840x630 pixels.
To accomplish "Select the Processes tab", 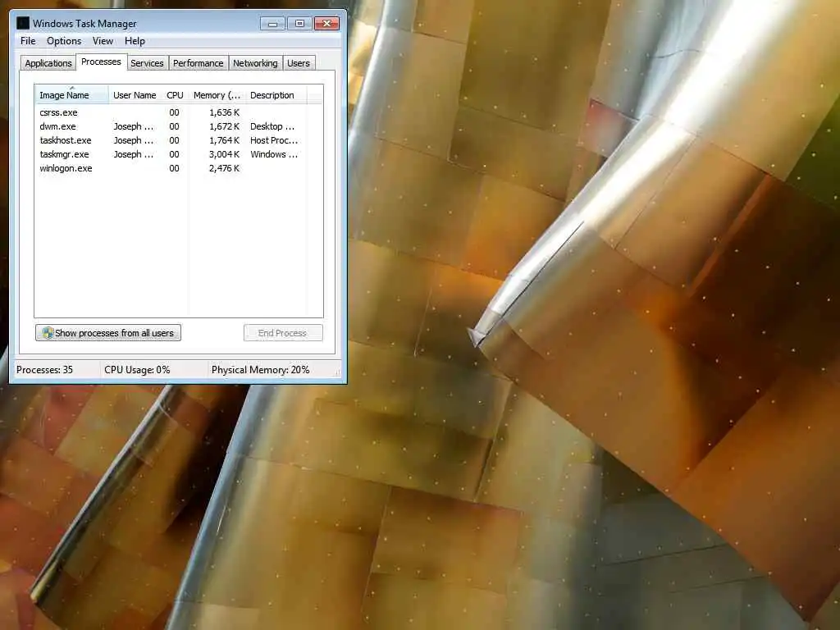I will 101,62.
